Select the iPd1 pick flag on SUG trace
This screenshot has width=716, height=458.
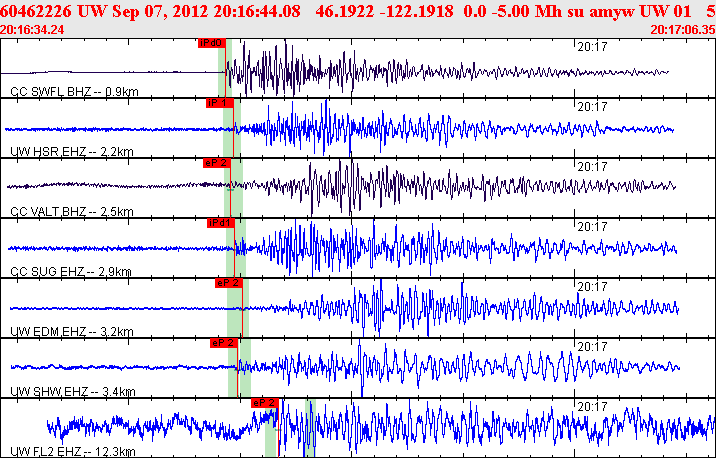[x=221, y=223]
